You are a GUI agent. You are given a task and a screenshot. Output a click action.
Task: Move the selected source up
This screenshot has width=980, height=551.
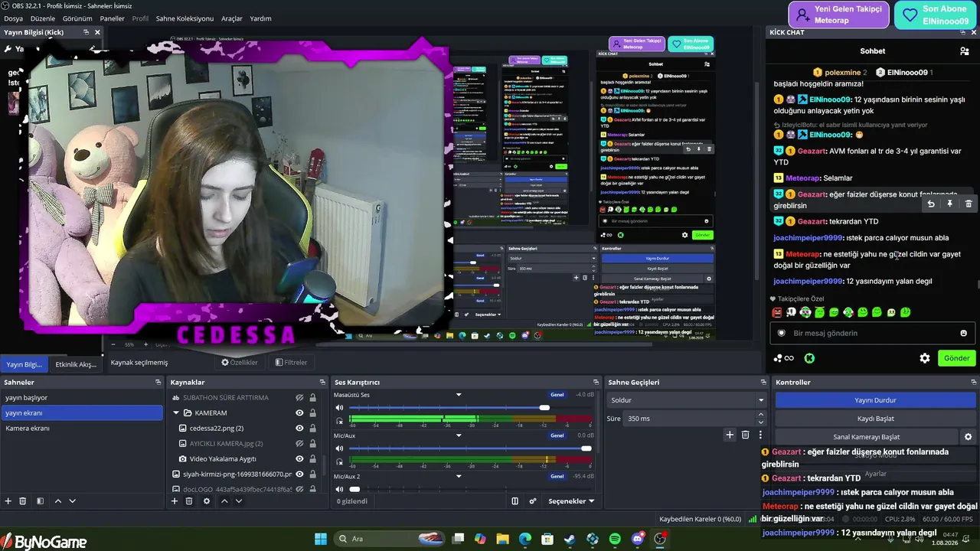(224, 501)
